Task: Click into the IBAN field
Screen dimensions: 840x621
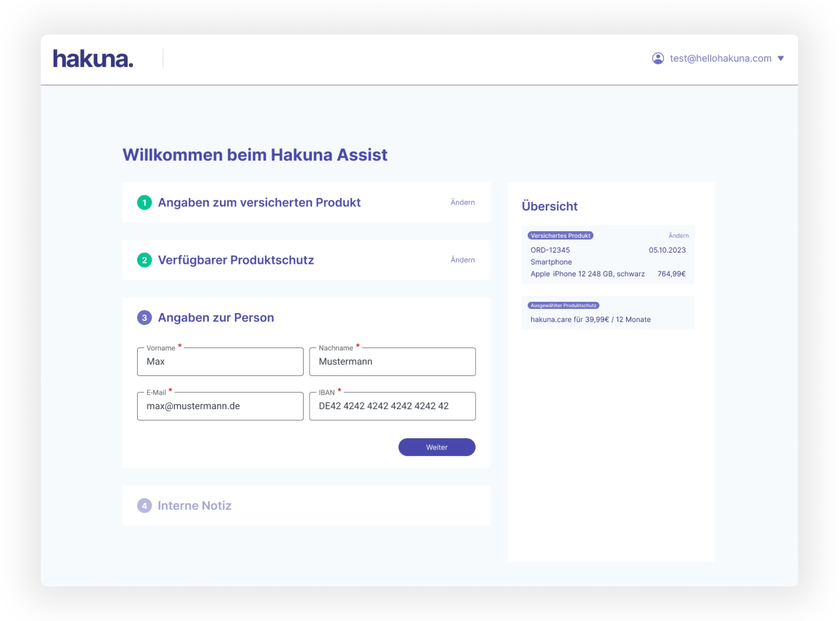Action: [392, 406]
